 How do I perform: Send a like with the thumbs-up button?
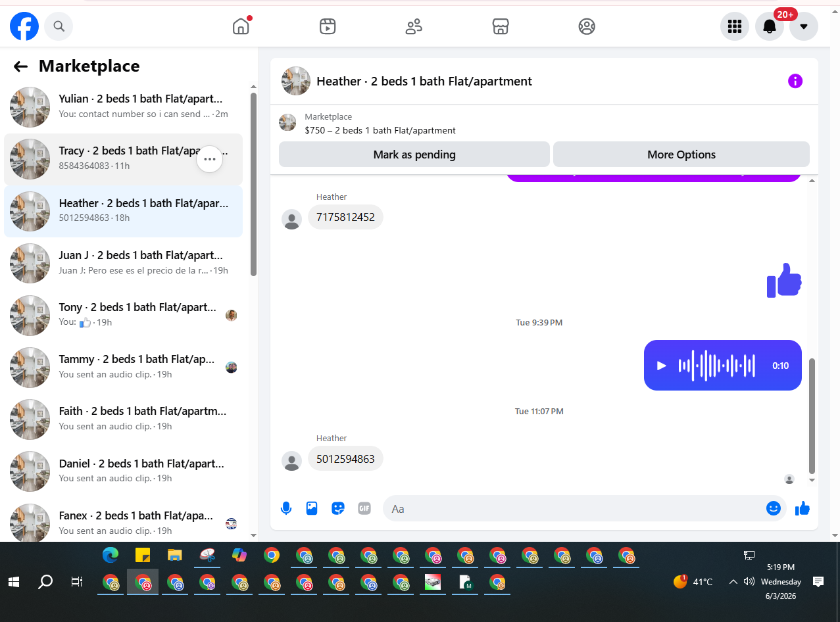tap(803, 508)
